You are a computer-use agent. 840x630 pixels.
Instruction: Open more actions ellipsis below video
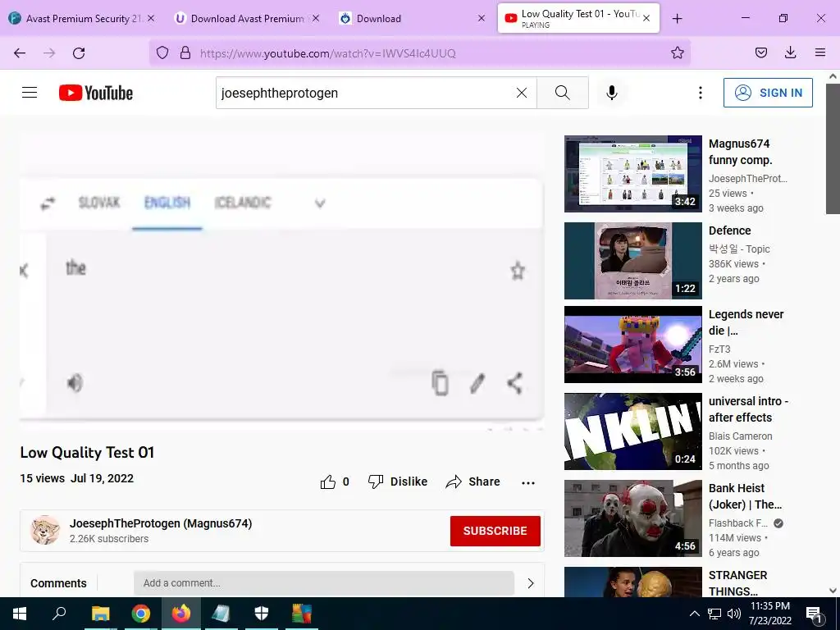coord(528,482)
